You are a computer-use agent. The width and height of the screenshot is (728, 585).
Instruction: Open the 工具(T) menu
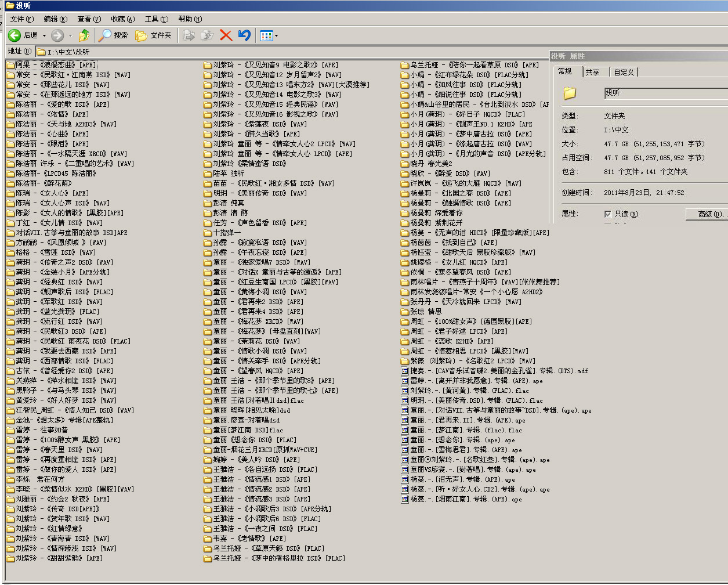pos(157,19)
